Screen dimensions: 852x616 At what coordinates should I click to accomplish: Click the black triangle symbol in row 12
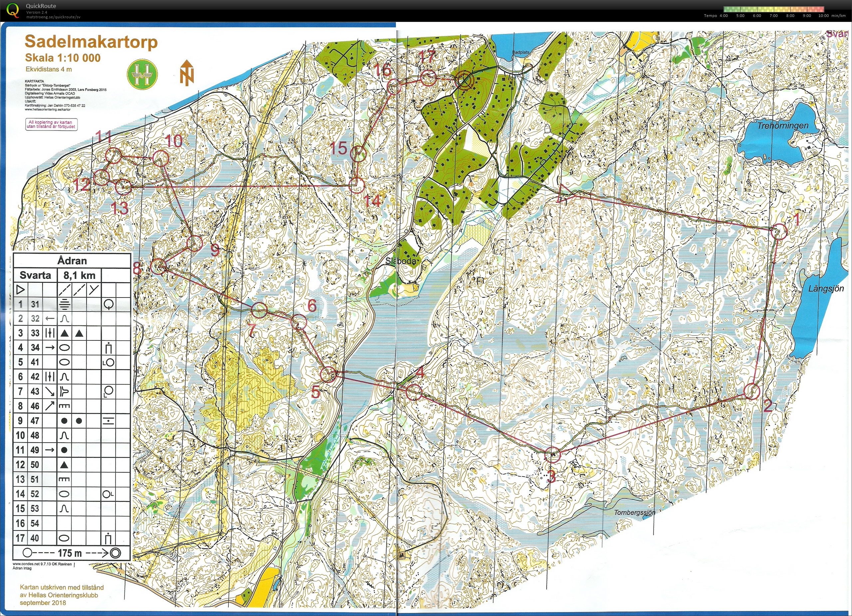pos(64,465)
